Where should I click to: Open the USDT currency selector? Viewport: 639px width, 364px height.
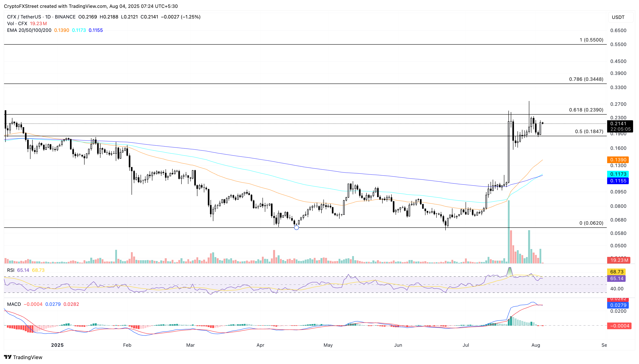(621, 17)
